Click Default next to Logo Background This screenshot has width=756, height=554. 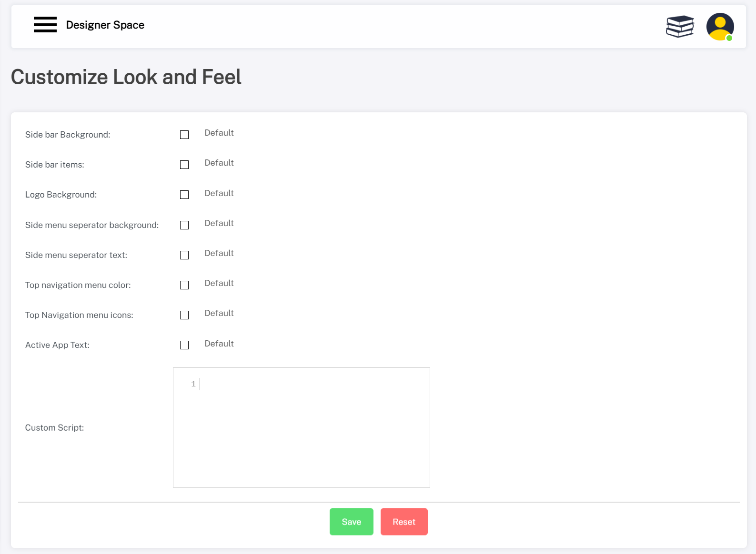point(219,193)
